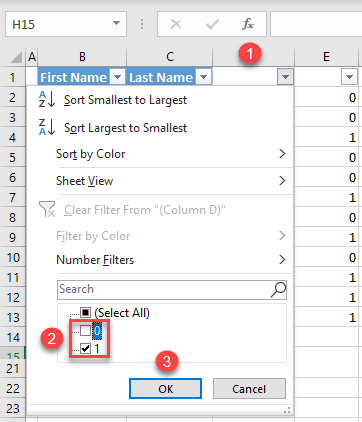
Task: Select column B header
Action: pos(82,57)
